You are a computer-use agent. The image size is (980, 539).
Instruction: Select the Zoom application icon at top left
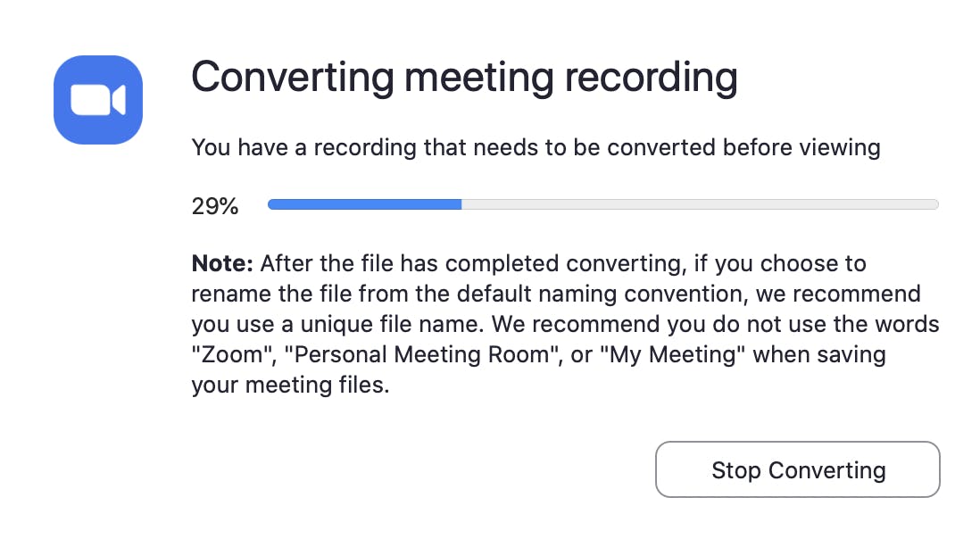(97, 99)
